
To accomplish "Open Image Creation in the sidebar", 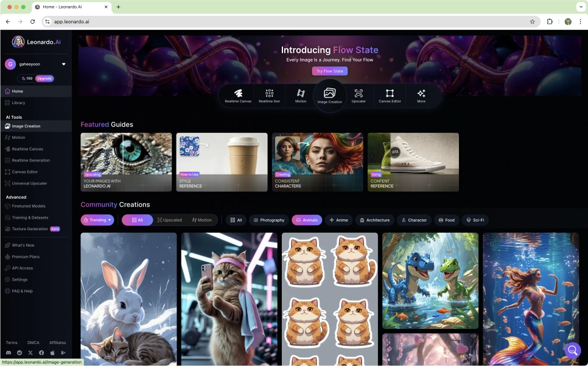I will pyautogui.click(x=36, y=126).
